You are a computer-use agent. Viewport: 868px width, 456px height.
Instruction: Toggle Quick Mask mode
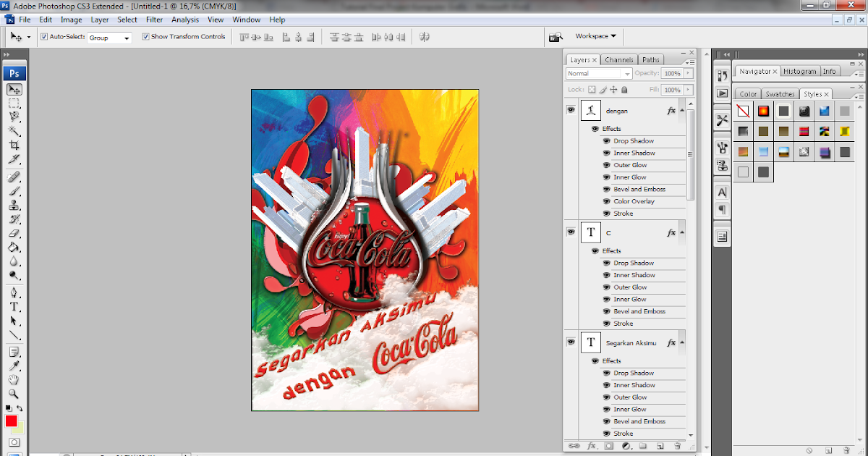click(x=14, y=442)
